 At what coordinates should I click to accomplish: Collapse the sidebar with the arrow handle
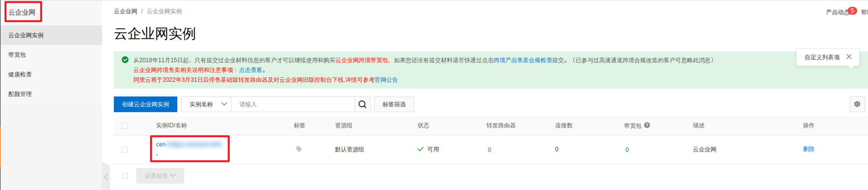106,177
